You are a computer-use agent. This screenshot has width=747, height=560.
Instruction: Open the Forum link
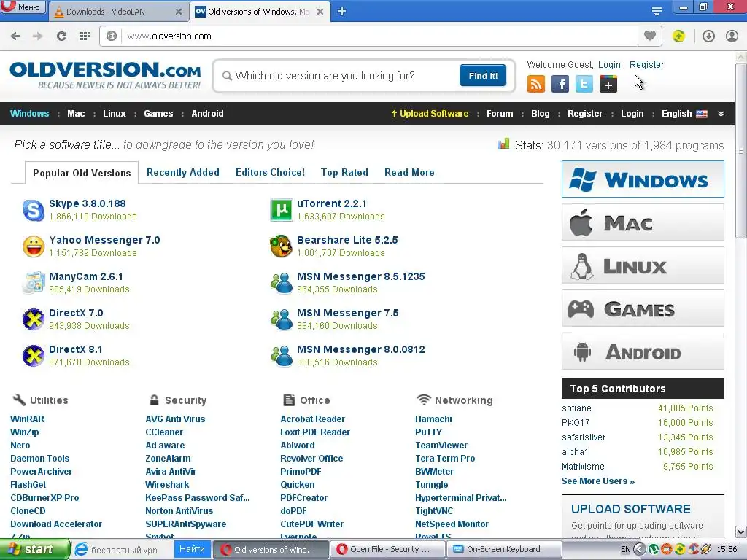tap(500, 114)
